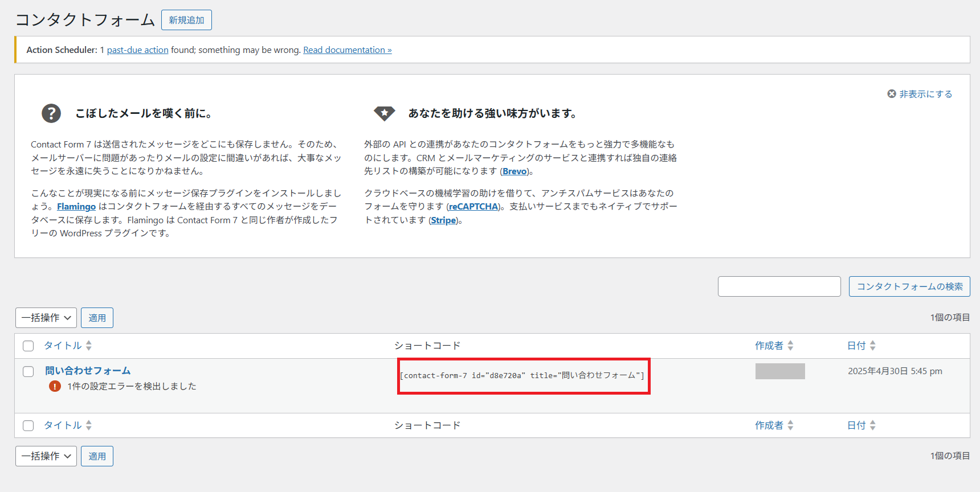Click the dismiss circle-x icon
The height and width of the screenshot is (492, 980).
[892, 94]
